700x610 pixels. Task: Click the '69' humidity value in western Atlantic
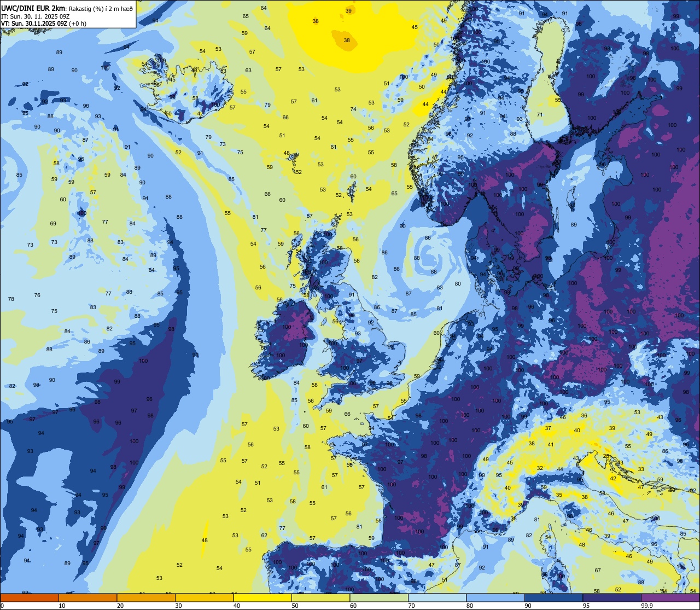[x=53, y=223]
